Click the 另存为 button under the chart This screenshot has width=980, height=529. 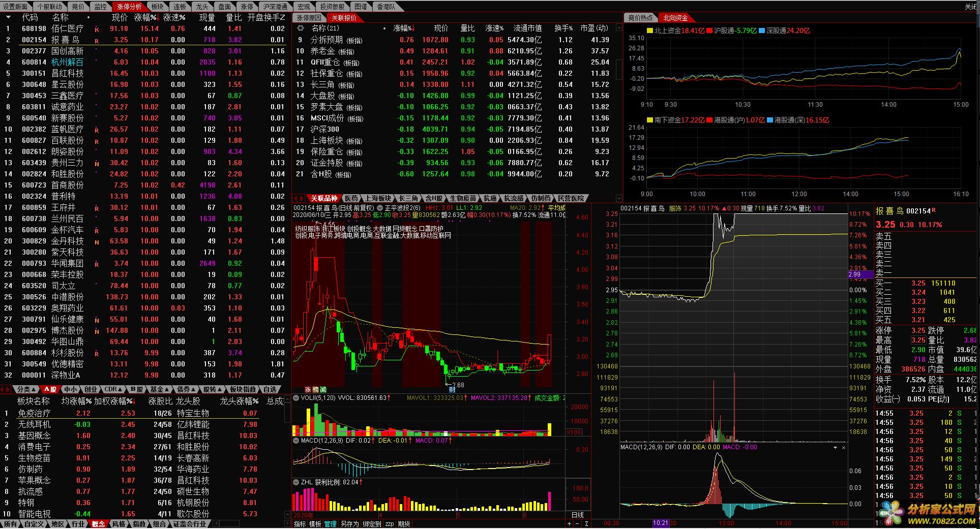coord(349,524)
